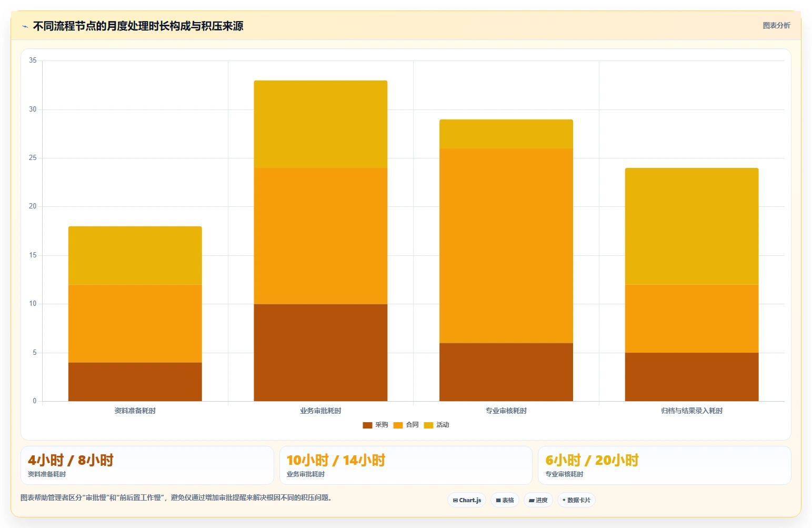The height and width of the screenshot is (528, 812).
Task: Click the 采购 segment of 归档与结果录入耗时 bar
Action: coord(691,377)
